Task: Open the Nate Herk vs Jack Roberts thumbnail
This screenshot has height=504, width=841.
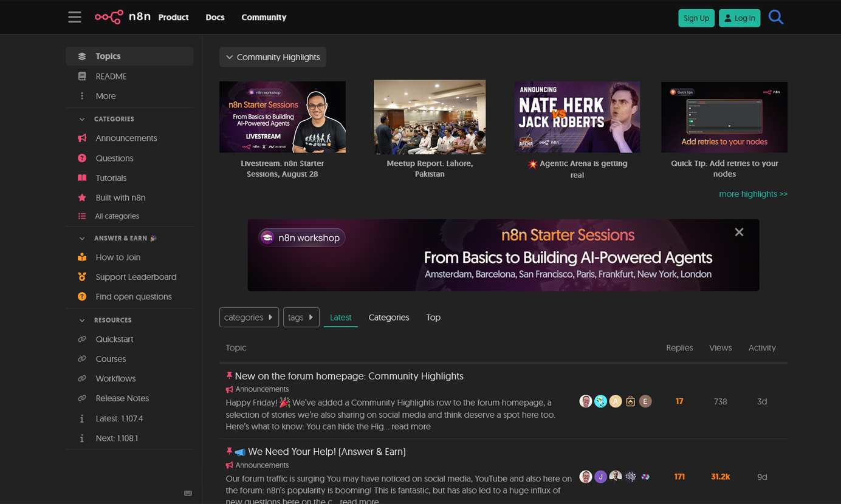Action: click(577, 117)
